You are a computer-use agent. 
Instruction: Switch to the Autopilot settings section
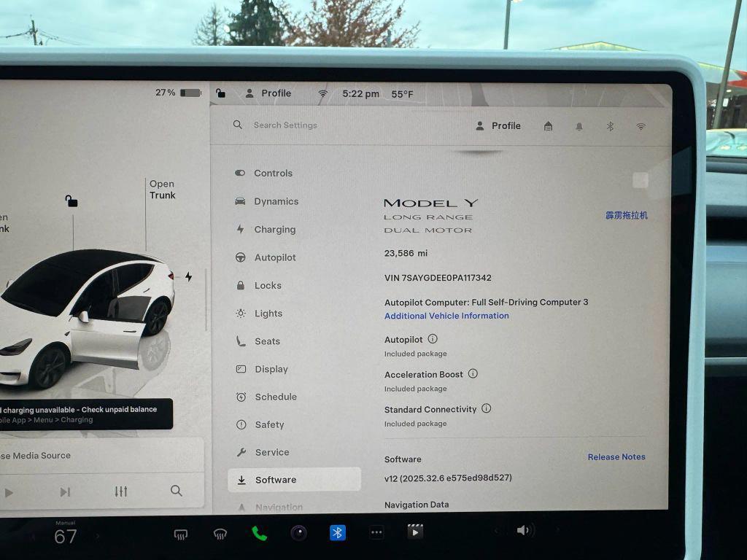[x=276, y=257]
